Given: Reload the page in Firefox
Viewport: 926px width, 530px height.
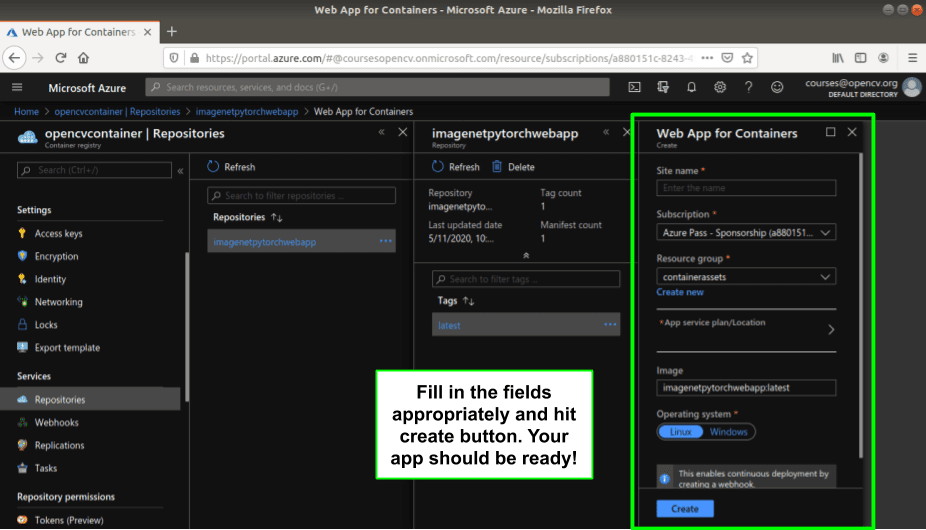Looking at the screenshot, I should [x=60, y=58].
